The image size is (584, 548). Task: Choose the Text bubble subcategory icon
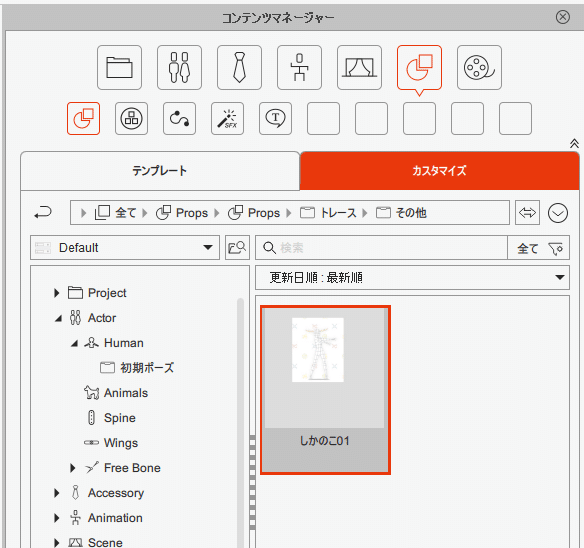(276, 118)
